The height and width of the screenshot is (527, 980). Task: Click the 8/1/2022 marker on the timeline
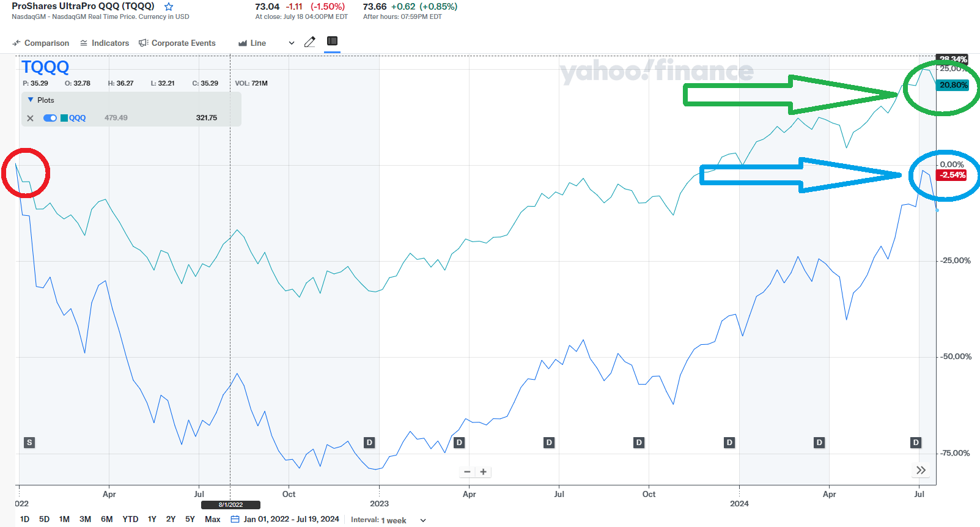[230, 504]
